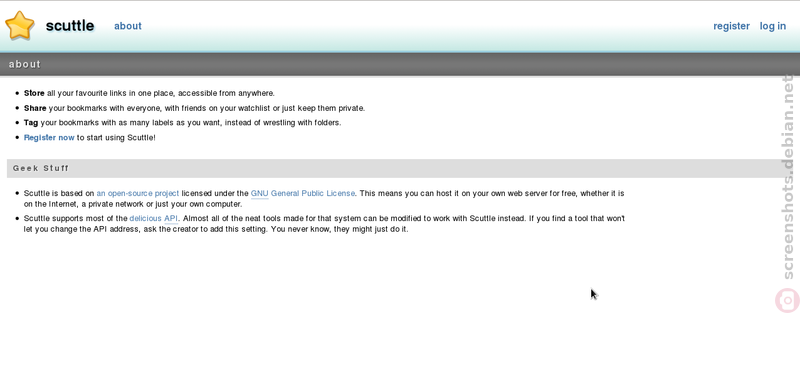Click the bold word Share

coord(35,108)
